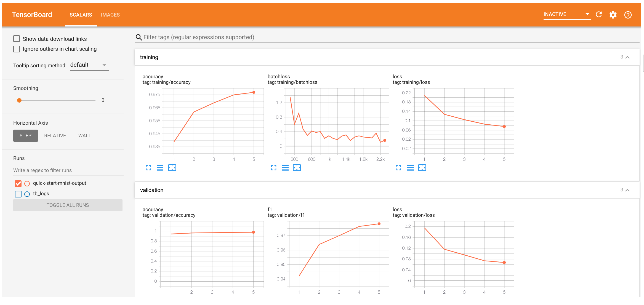Click TOGGLE ALL RUNS button
Image resolution: width=644 pixels, height=305 pixels.
(68, 205)
